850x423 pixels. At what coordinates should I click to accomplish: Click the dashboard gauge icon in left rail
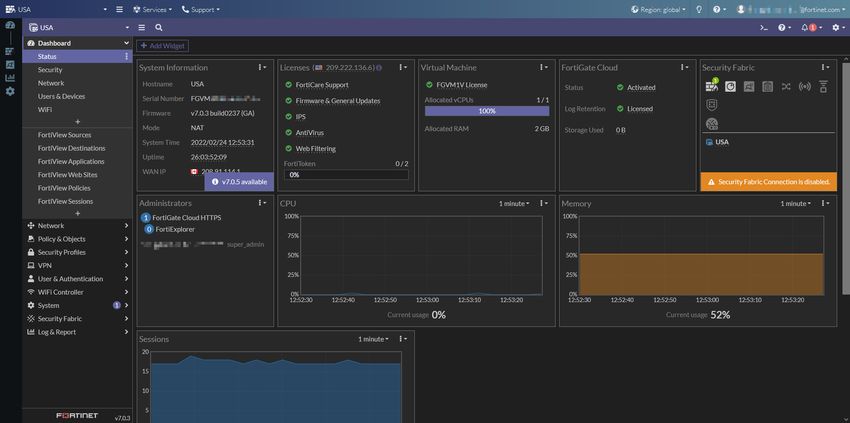(10, 25)
